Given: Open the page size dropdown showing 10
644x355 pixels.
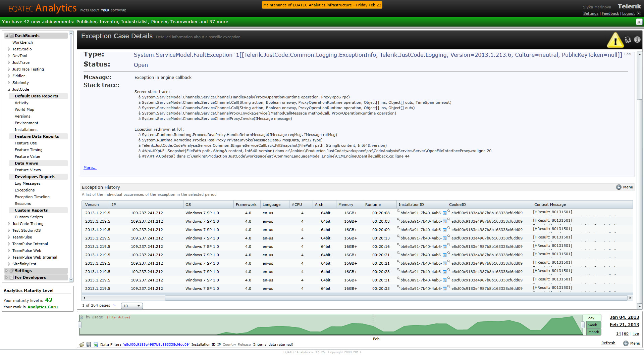Looking at the screenshot, I should pos(132,306).
